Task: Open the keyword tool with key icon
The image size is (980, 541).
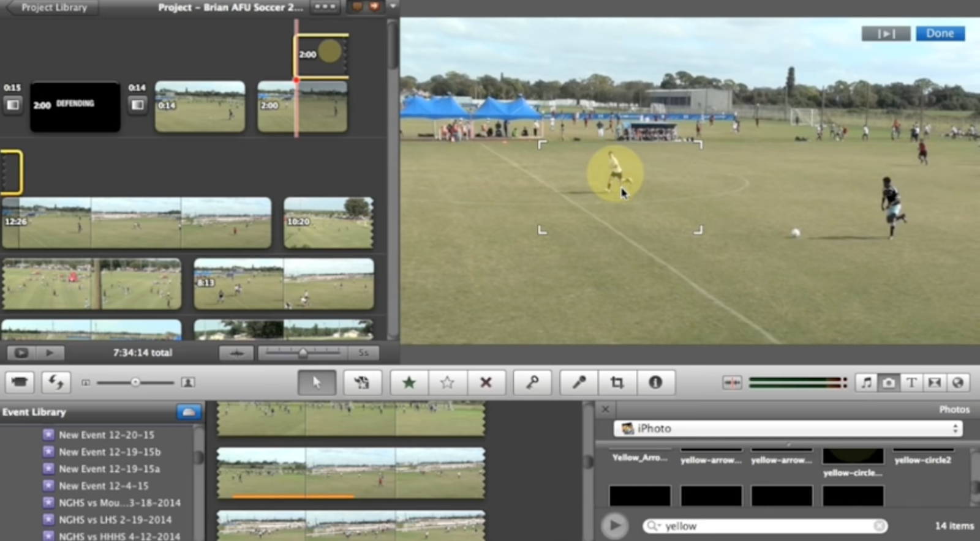Action: click(x=532, y=382)
